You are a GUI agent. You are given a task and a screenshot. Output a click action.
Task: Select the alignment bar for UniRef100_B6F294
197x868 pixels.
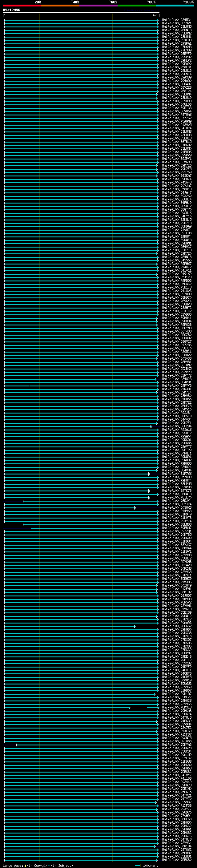(78, 426)
